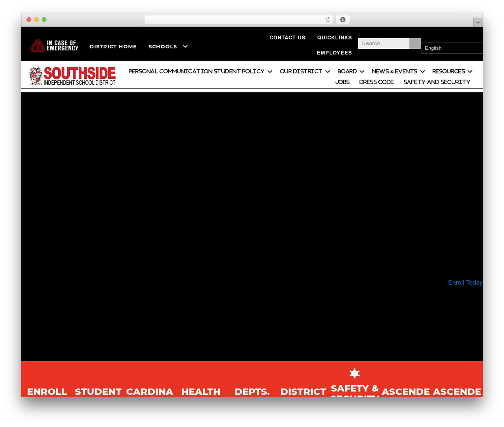The height and width of the screenshot is (427, 504).
Task: Click the Safety & Security star icon
Action: (355, 373)
